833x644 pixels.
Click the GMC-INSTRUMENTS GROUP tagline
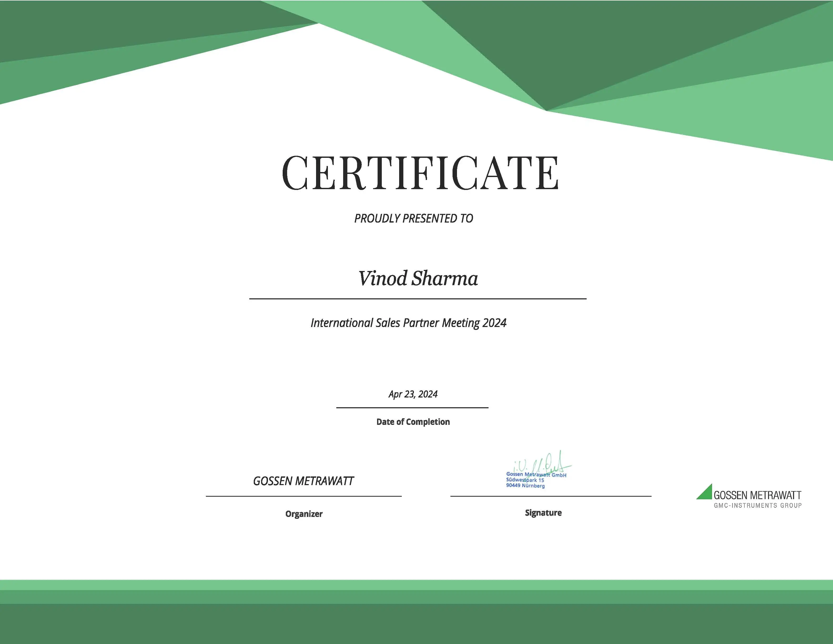pyautogui.click(x=758, y=506)
